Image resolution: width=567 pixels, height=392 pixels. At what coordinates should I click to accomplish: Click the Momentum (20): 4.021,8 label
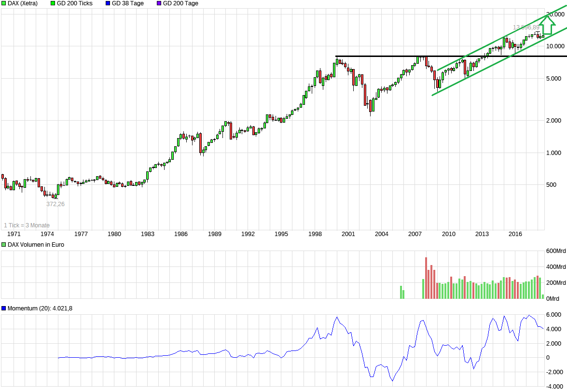(x=40, y=308)
